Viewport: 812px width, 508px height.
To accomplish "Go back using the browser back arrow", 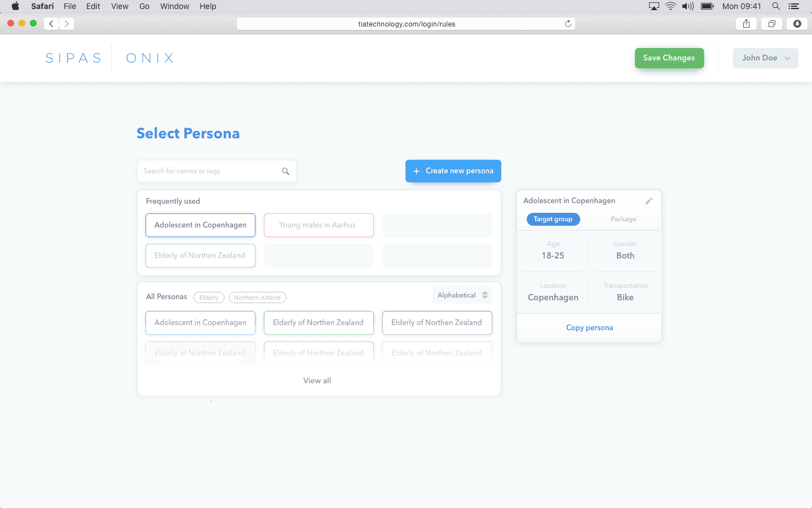I will click(51, 24).
